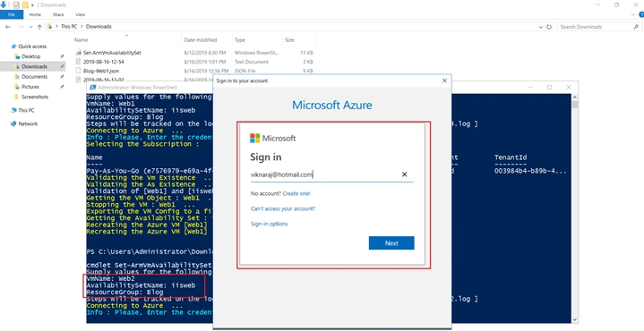
Task: Go forward in File Explorer
Action: click(x=20, y=27)
